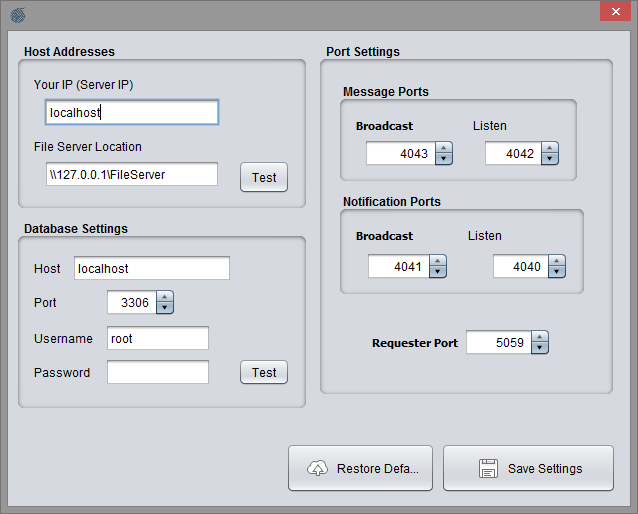Decrease Notification Ports Listen value
Screen dimensions: 638x514
[x=557, y=272]
